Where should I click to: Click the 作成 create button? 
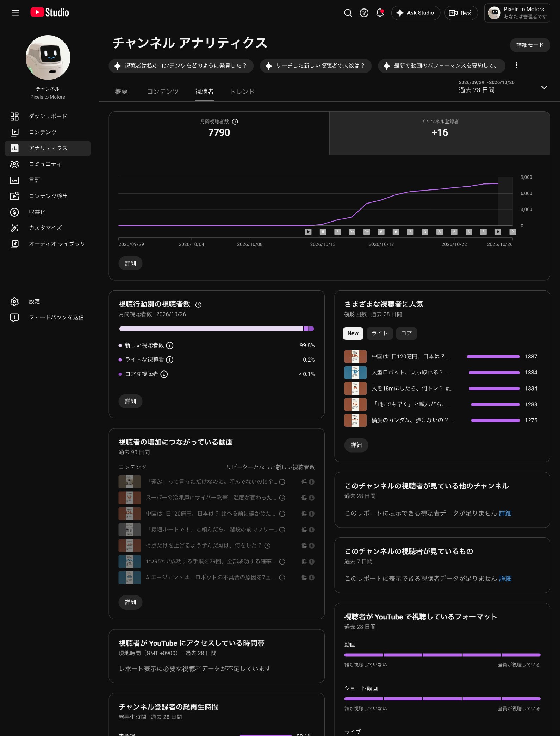tap(461, 13)
